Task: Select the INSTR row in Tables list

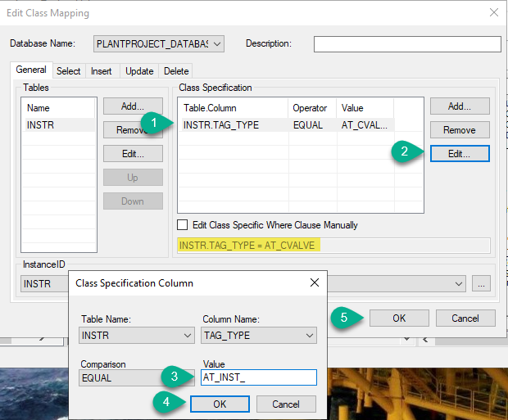Action: (59, 124)
